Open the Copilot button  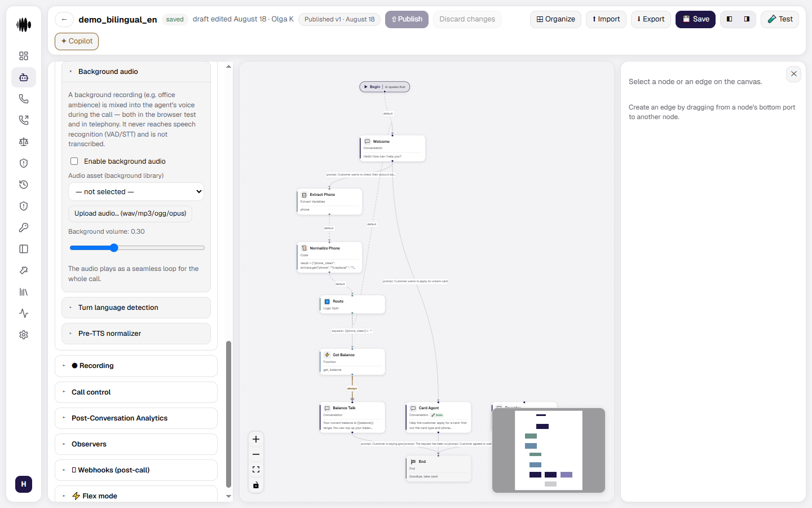pos(77,41)
